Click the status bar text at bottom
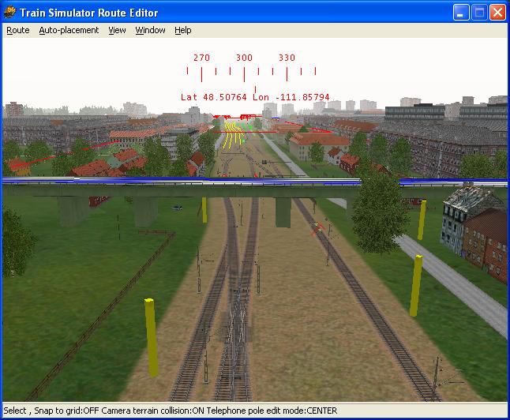This screenshot has width=510, height=420. pyautogui.click(x=171, y=411)
